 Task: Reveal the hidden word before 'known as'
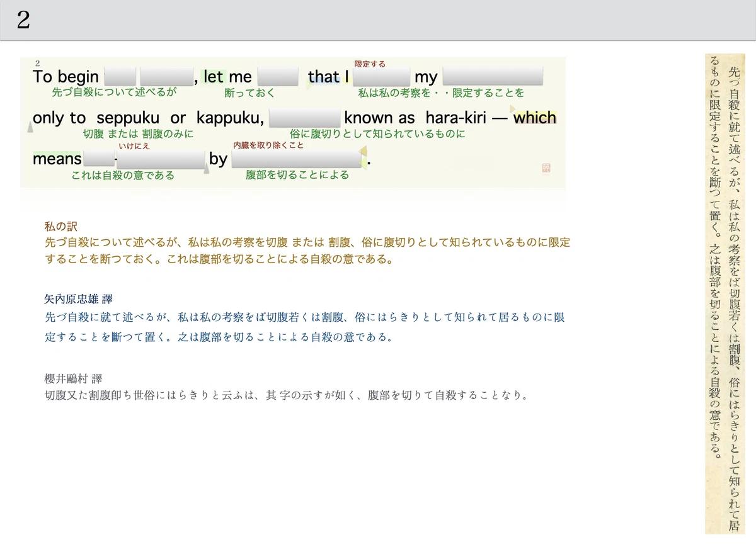pyautogui.click(x=305, y=118)
